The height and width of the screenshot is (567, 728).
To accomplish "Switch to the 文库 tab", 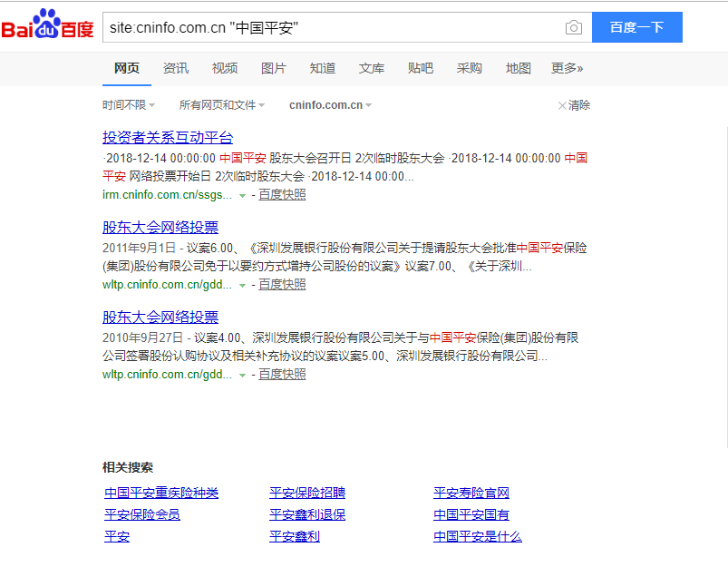I will click(372, 68).
